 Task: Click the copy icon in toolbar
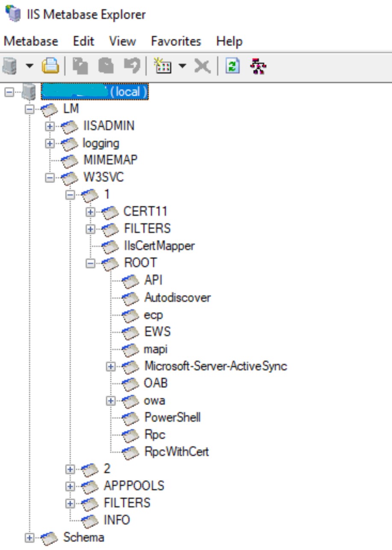[80, 66]
